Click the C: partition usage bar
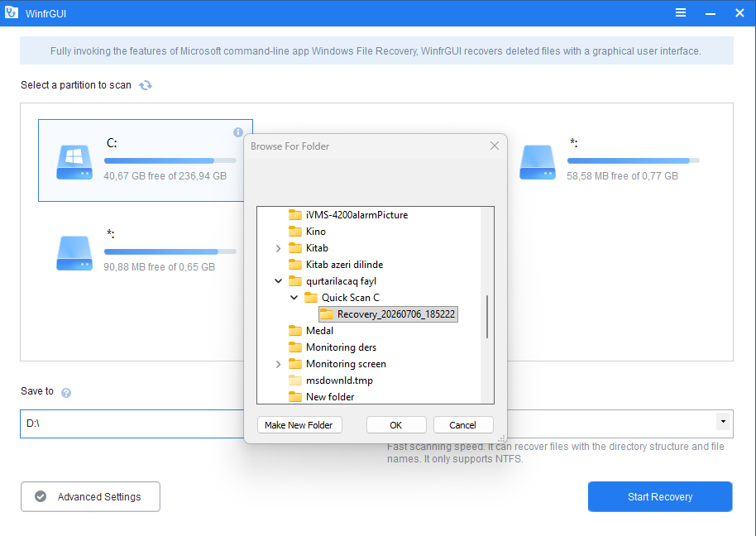 [x=170, y=160]
